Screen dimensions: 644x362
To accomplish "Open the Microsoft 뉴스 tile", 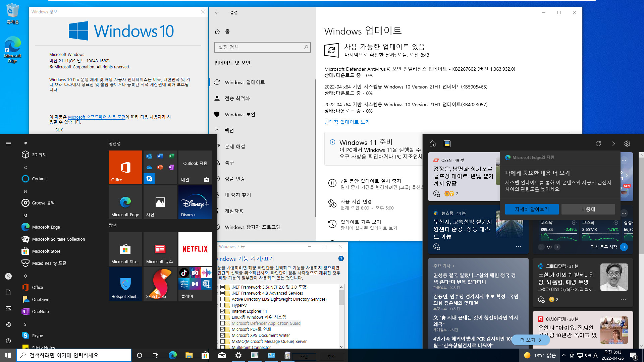I will (x=160, y=249).
